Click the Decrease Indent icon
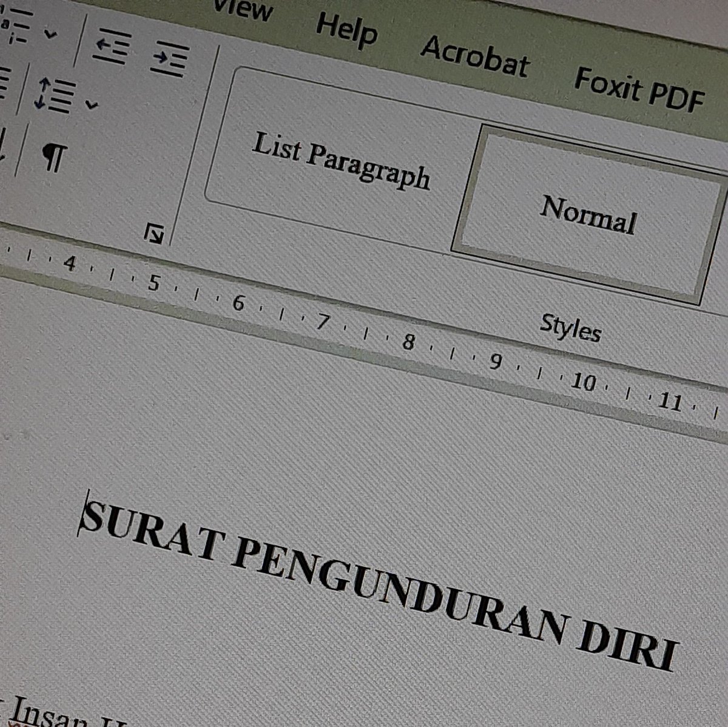 [x=113, y=46]
